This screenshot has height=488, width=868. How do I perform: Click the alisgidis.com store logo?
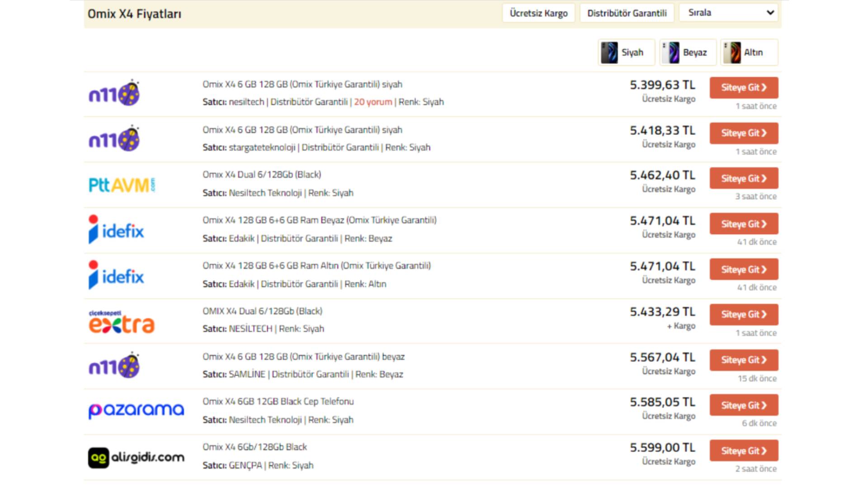coord(136,457)
